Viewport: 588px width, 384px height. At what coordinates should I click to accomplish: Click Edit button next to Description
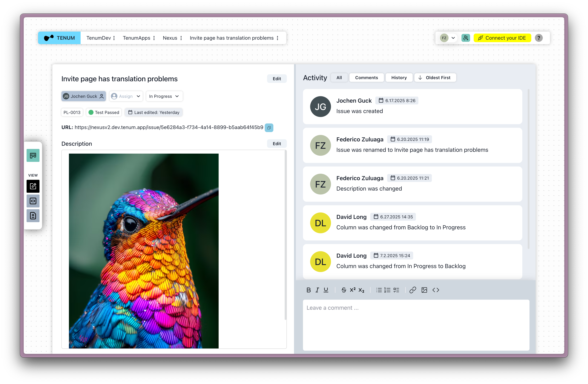pos(276,144)
